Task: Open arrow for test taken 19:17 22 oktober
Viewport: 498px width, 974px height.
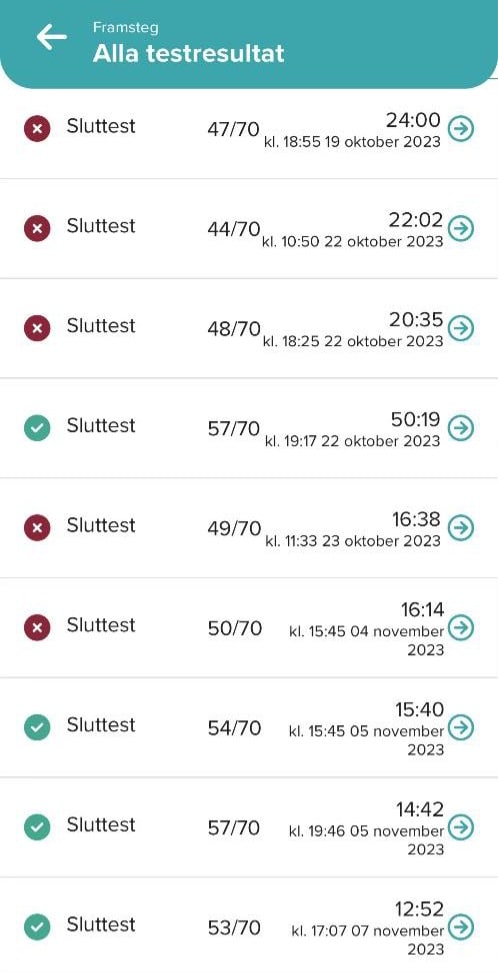Action: [x=461, y=428]
